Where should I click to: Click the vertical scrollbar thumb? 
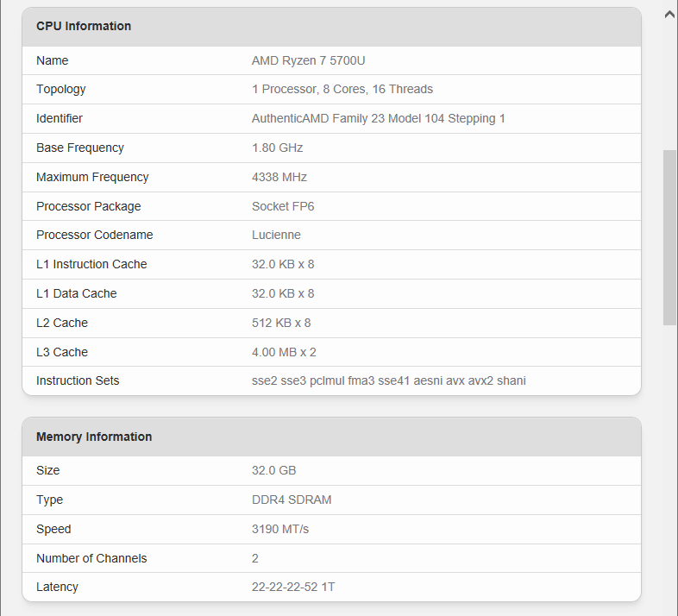click(669, 237)
